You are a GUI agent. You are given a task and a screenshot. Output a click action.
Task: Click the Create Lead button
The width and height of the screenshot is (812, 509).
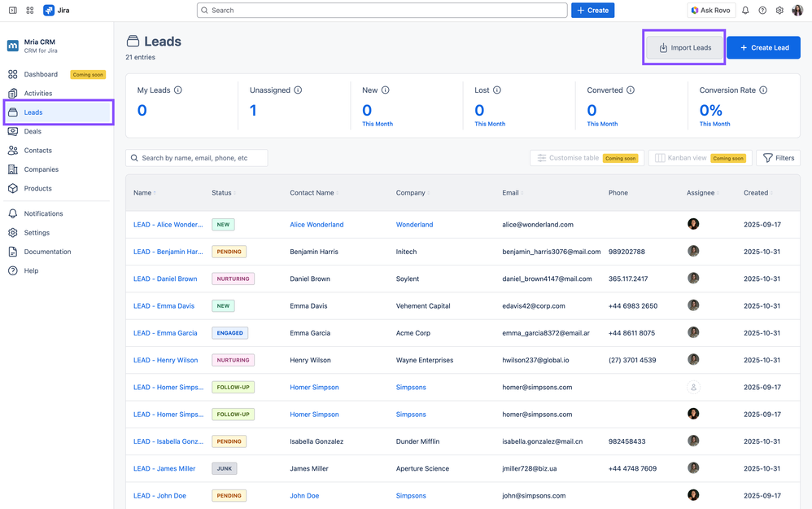pos(763,47)
